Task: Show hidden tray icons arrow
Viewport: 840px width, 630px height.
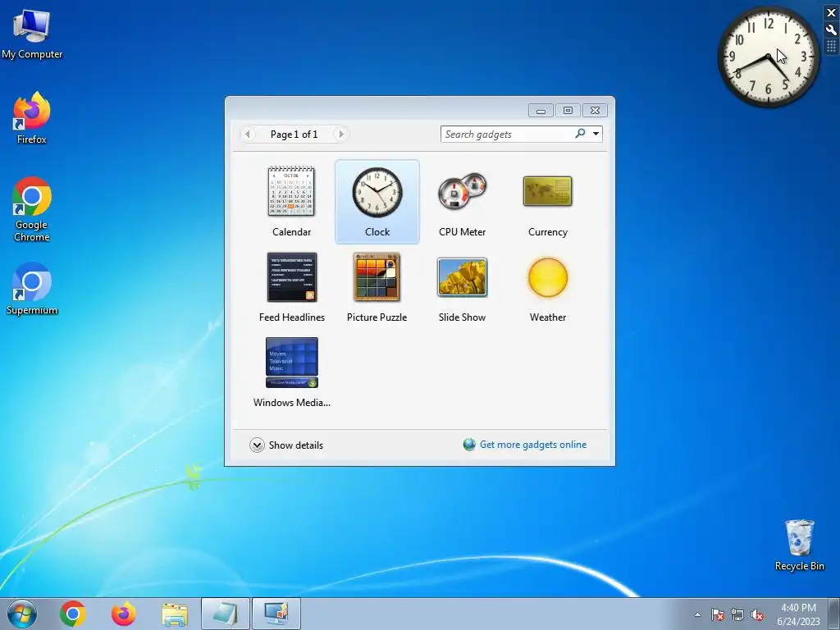Action: tap(697, 614)
